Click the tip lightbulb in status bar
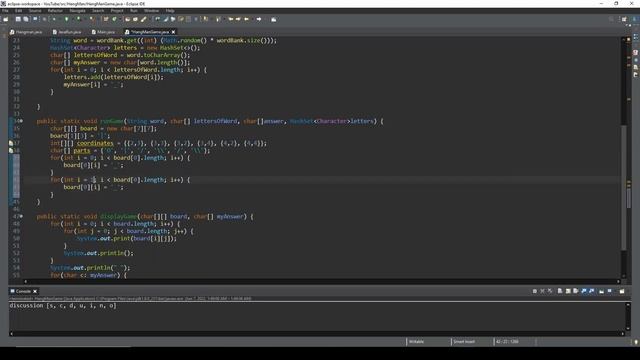The image size is (640, 360). click(x=636, y=342)
